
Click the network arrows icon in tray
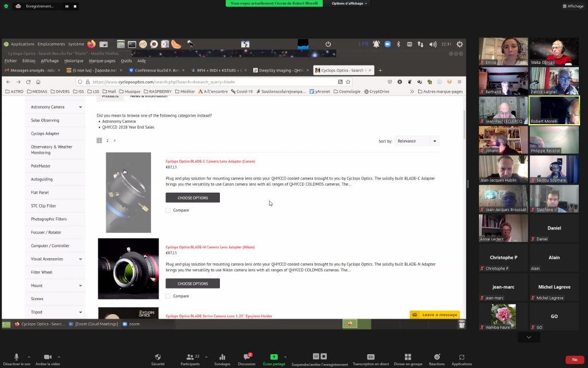(x=420, y=44)
